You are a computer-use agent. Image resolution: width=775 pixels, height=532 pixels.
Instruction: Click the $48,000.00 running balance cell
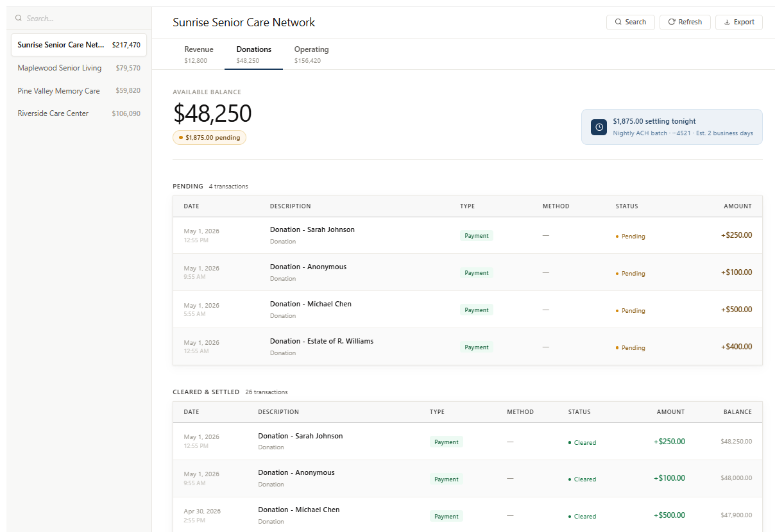737,478
